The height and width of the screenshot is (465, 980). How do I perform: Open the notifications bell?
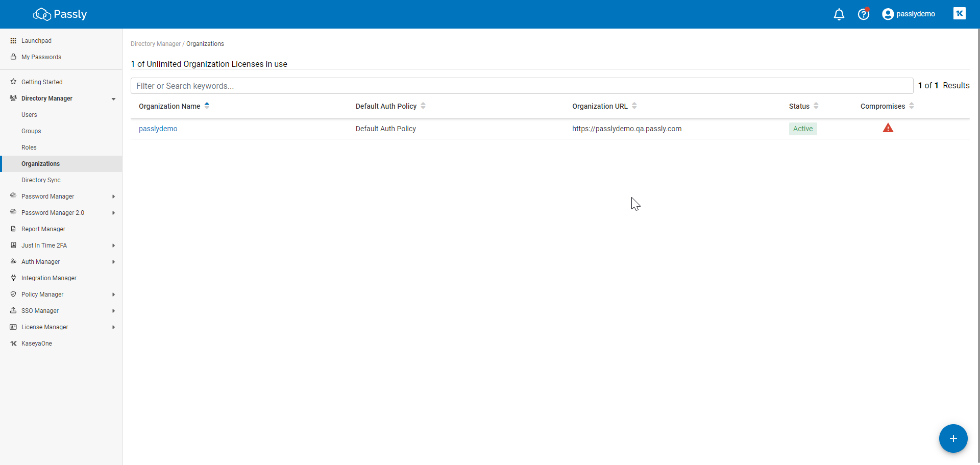pos(839,14)
